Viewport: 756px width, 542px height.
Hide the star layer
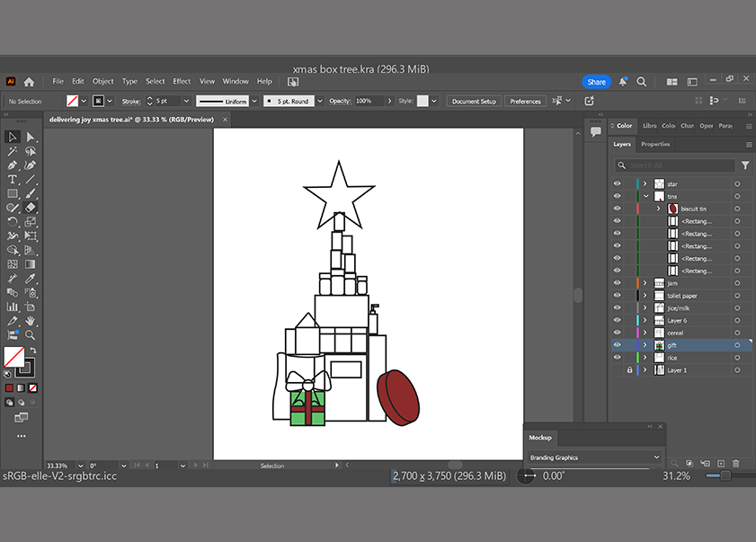click(x=617, y=183)
